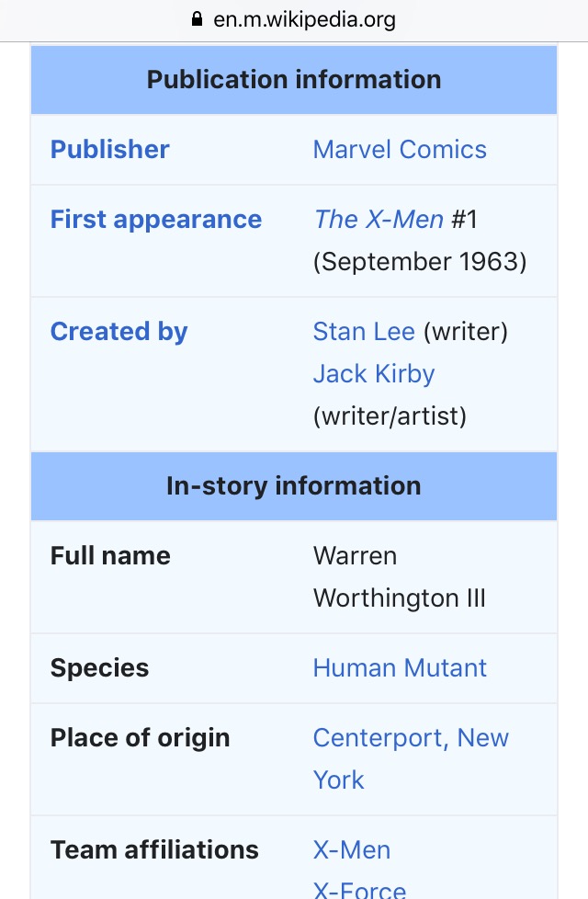Click the Warren Worthington III name text

(399, 577)
